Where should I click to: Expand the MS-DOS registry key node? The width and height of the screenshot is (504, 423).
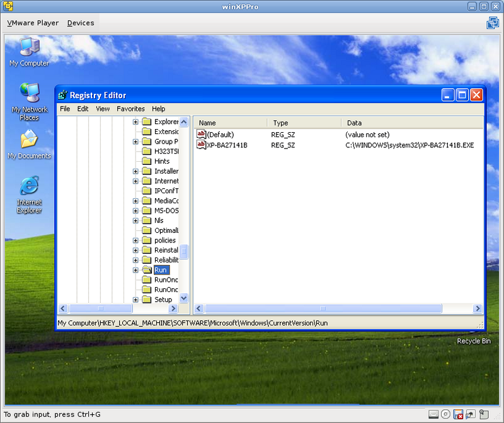(136, 211)
